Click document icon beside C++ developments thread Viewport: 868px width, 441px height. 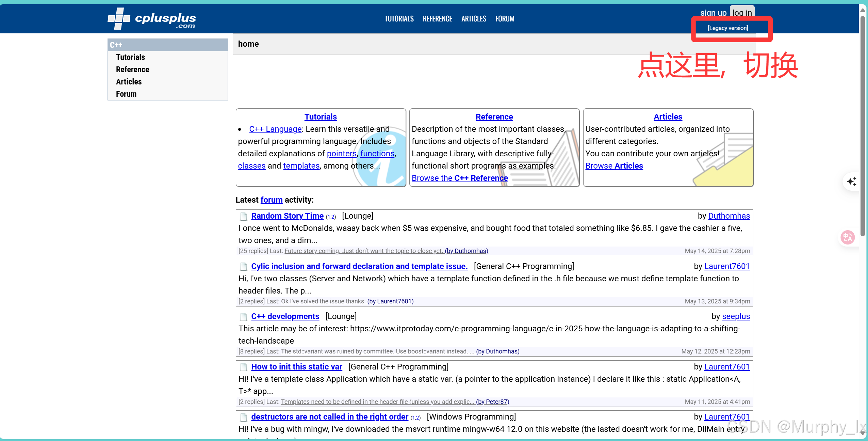pyautogui.click(x=244, y=317)
